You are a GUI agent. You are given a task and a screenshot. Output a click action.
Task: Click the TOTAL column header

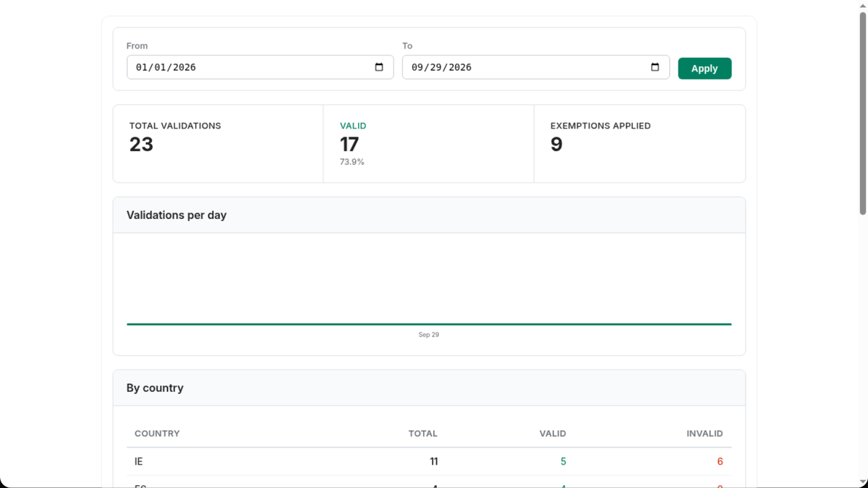tap(423, 434)
